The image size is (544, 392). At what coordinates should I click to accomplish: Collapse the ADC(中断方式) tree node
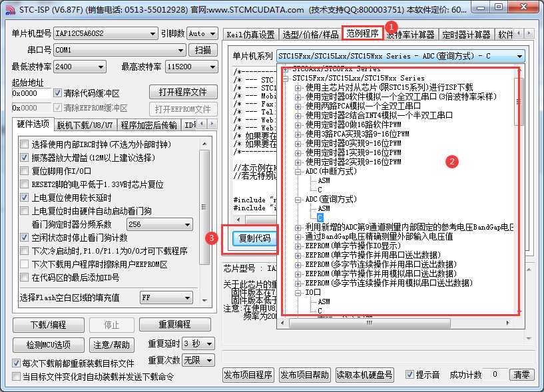pyautogui.click(x=298, y=171)
